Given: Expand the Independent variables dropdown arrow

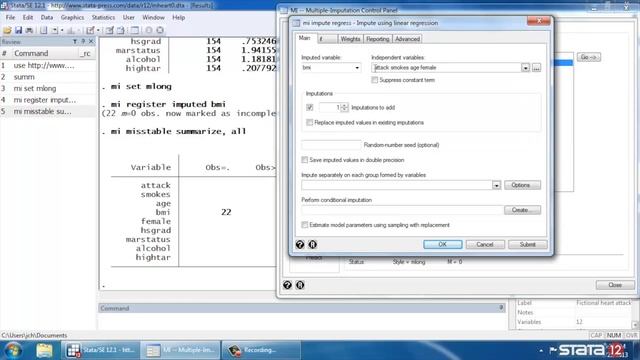Looking at the screenshot, I should click(525, 68).
